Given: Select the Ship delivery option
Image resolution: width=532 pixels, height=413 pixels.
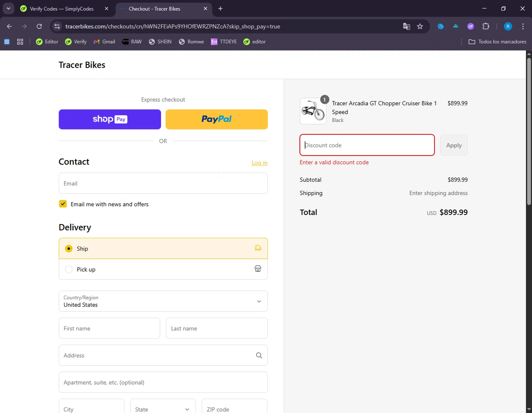Looking at the screenshot, I should (x=163, y=249).
